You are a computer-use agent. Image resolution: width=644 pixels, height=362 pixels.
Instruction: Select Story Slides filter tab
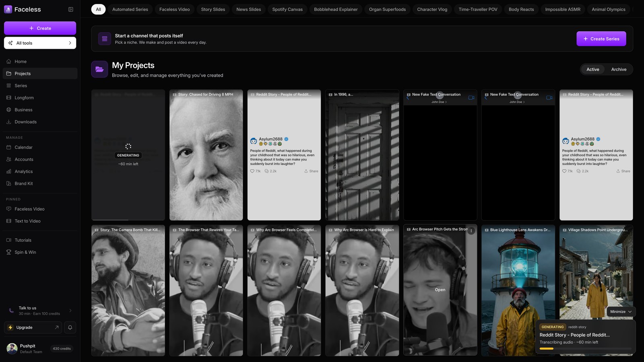pyautogui.click(x=213, y=9)
